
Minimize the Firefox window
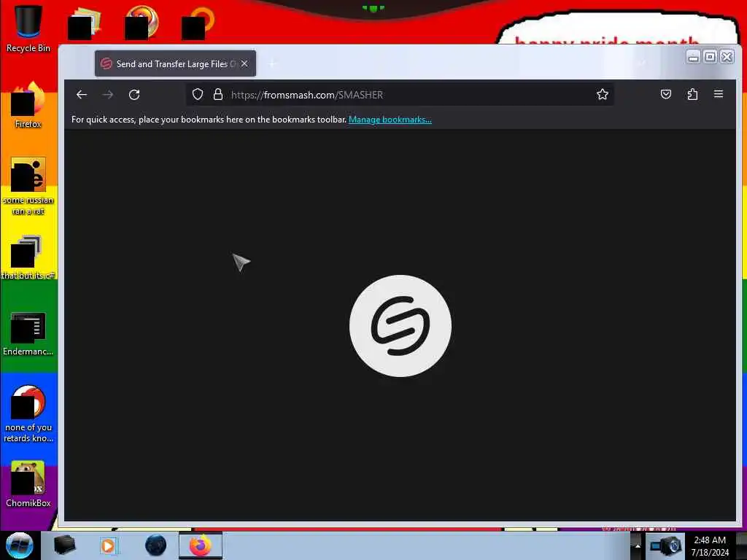click(694, 57)
